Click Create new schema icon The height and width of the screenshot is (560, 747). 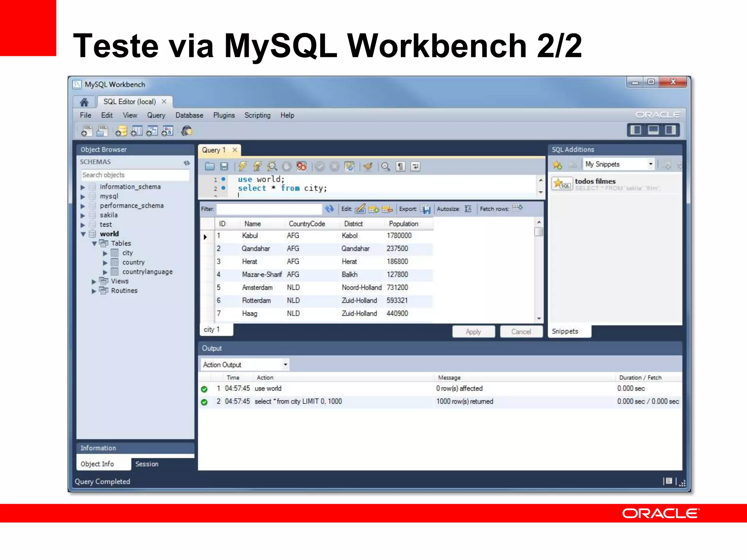pyautogui.click(x=121, y=131)
